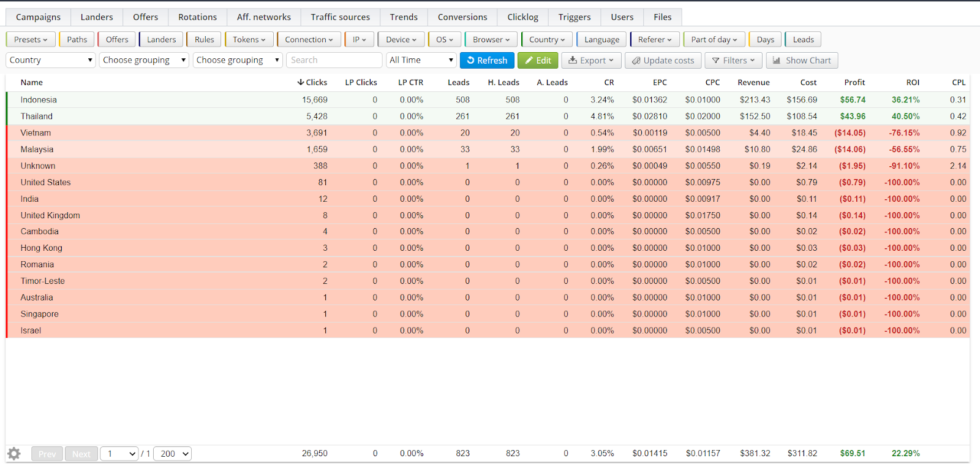Go to the Offers tab

pyautogui.click(x=145, y=17)
